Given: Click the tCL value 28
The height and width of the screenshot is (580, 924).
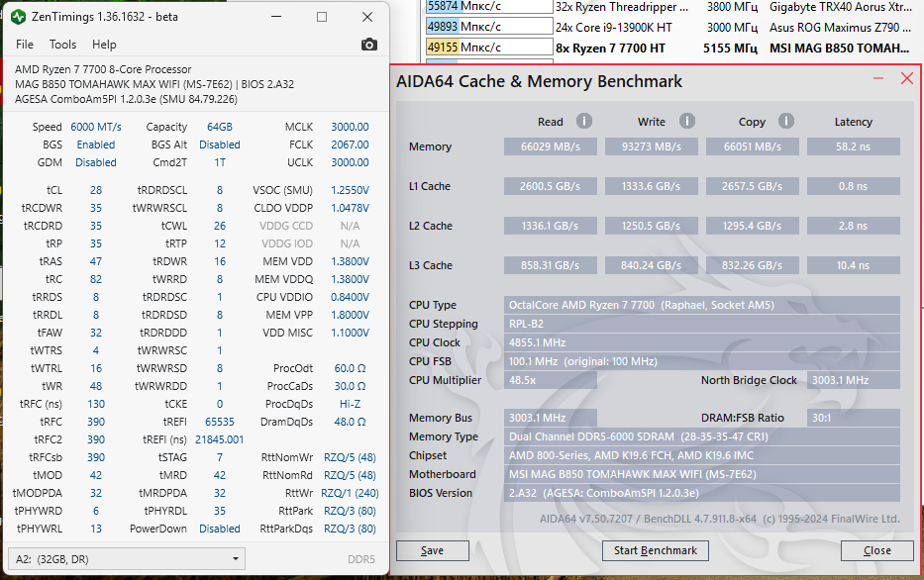Looking at the screenshot, I should (x=96, y=190).
